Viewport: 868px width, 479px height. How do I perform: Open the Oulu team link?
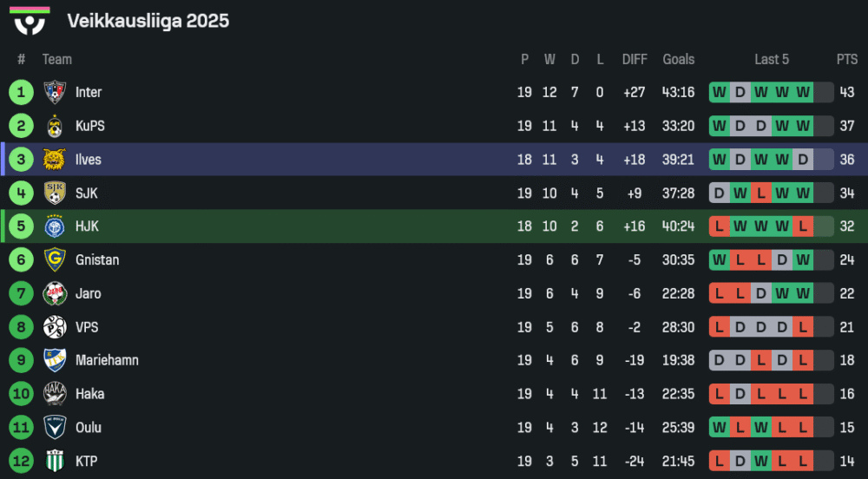pyautogui.click(x=88, y=428)
